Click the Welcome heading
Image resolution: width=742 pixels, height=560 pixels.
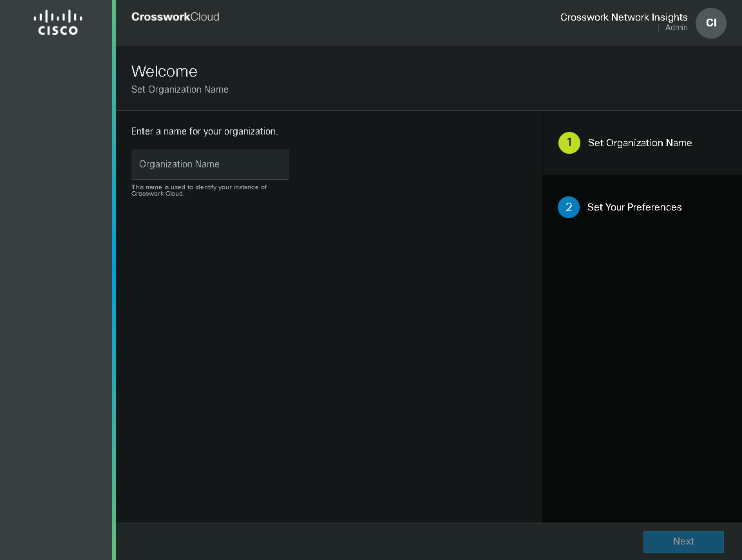click(x=164, y=71)
